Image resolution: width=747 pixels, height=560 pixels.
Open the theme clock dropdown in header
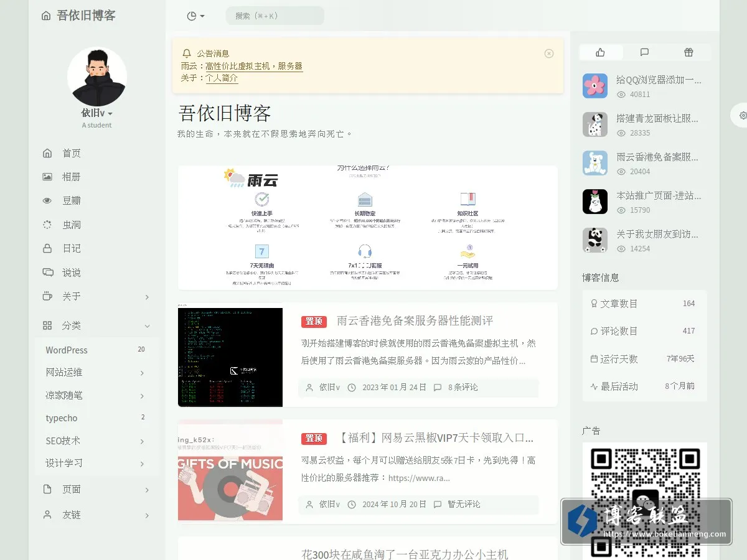[195, 16]
